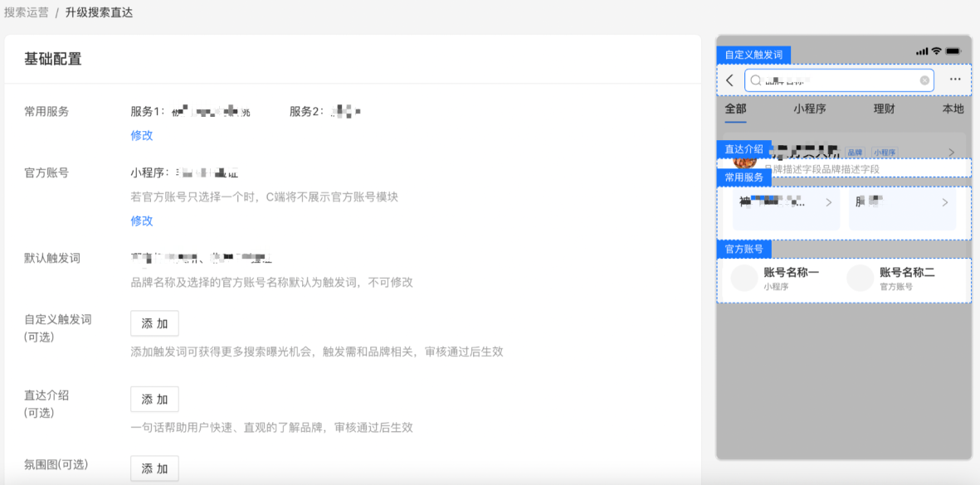Go to 搜索运营 breadcrumb link
980x485 pixels.
pos(26,12)
